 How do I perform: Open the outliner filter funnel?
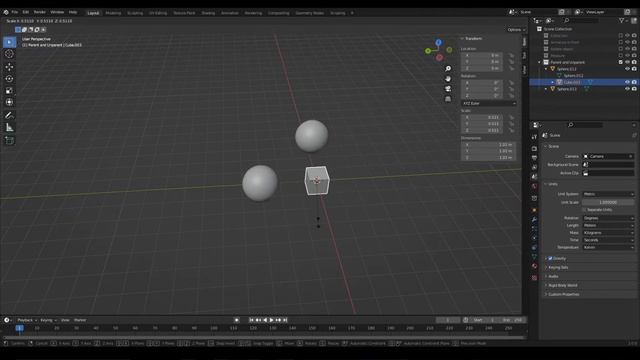(622, 20)
